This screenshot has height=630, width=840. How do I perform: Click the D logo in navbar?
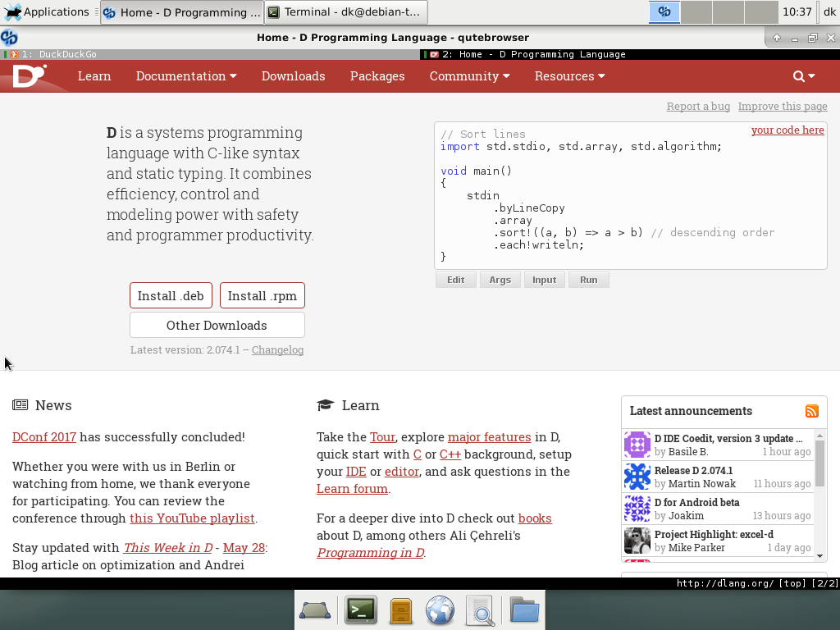[30, 75]
